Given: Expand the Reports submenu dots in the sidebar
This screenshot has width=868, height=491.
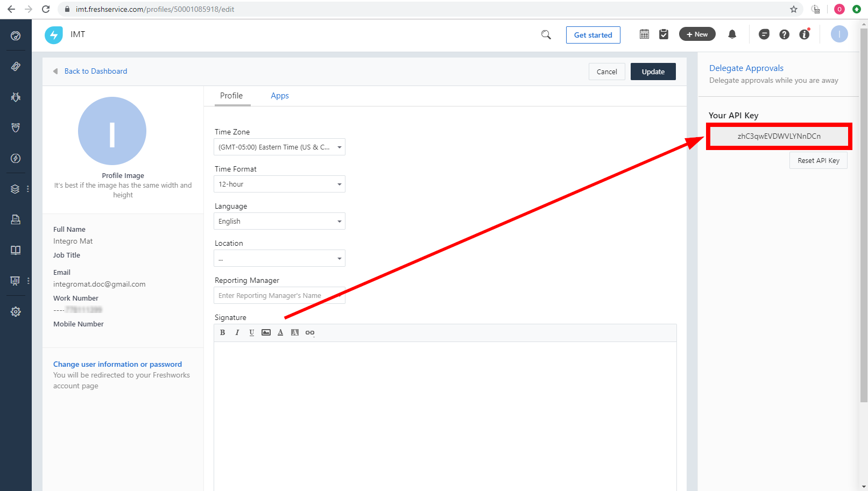Looking at the screenshot, I should [28, 281].
